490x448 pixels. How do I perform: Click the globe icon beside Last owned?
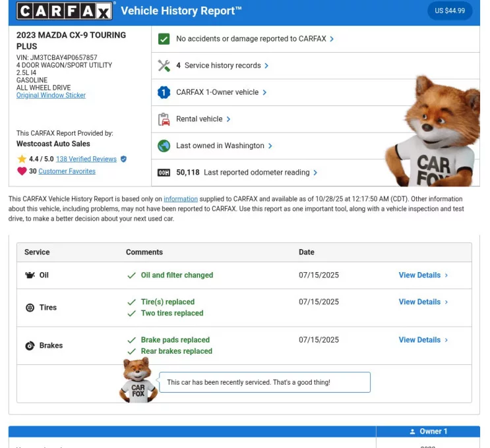164,146
